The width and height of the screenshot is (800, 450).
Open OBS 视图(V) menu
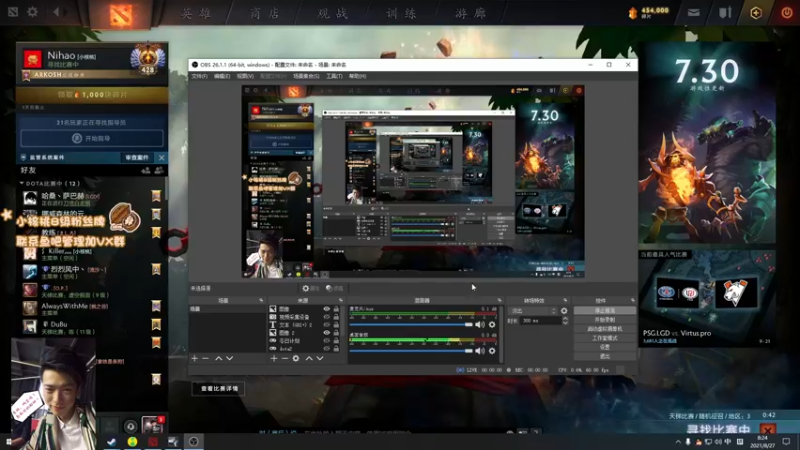click(245, 76)
